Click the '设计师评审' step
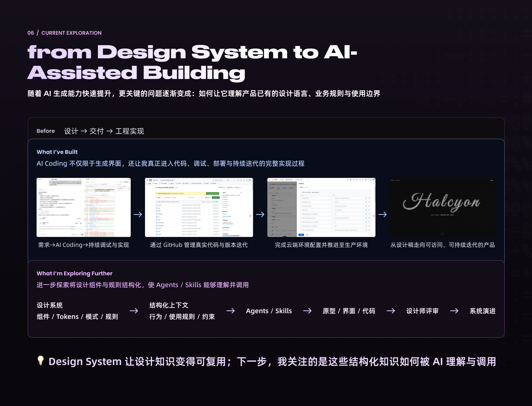The width and height of the screenshot is (532, 406). coord(422,311)
